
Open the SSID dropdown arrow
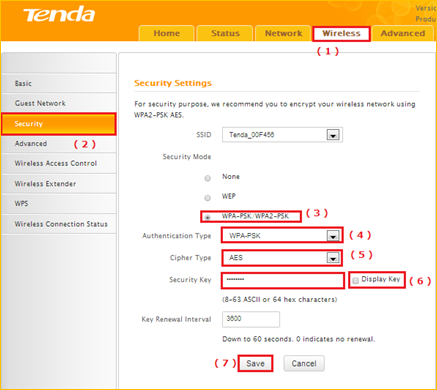[333, 135]
